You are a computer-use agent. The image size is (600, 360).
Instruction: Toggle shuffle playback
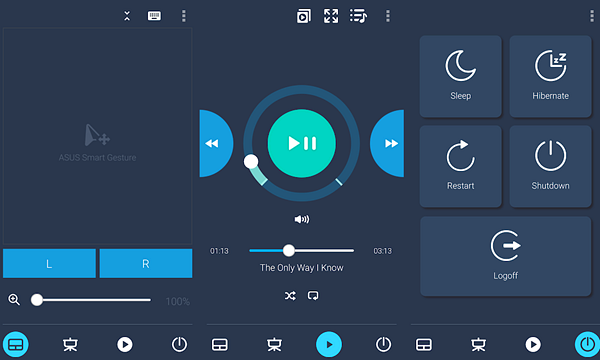coord(290,296)
